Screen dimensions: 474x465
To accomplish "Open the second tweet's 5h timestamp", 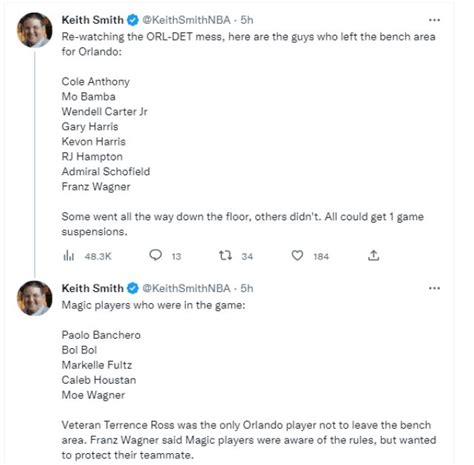I will [x=247, y=288].
